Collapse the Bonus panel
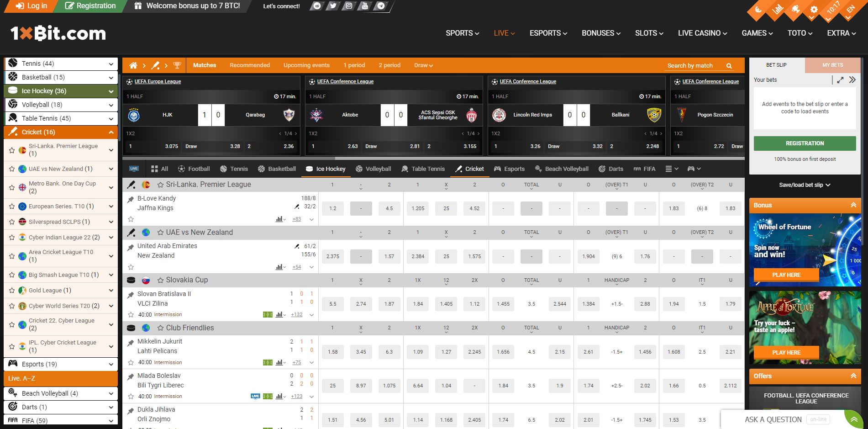The image size is (868, 429). (853, 205)
